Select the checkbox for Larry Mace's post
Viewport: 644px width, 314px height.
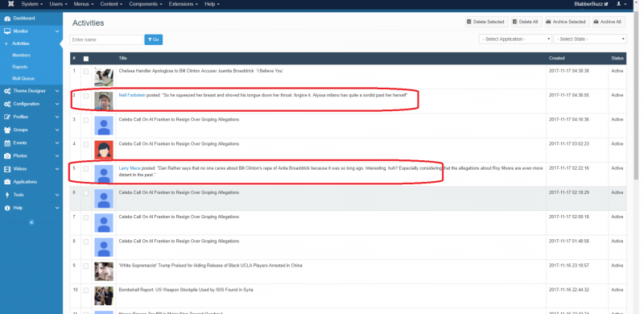(86, 168)
